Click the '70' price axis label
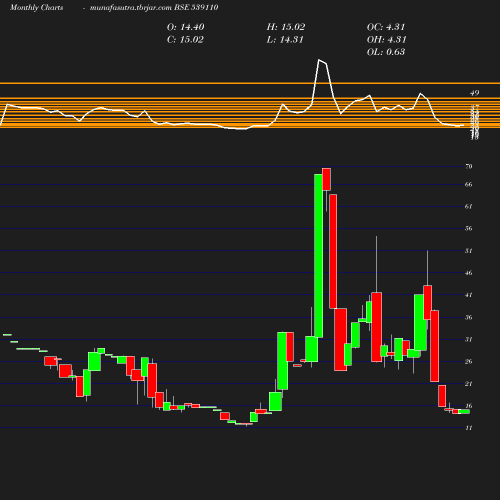 coord(469,166)
